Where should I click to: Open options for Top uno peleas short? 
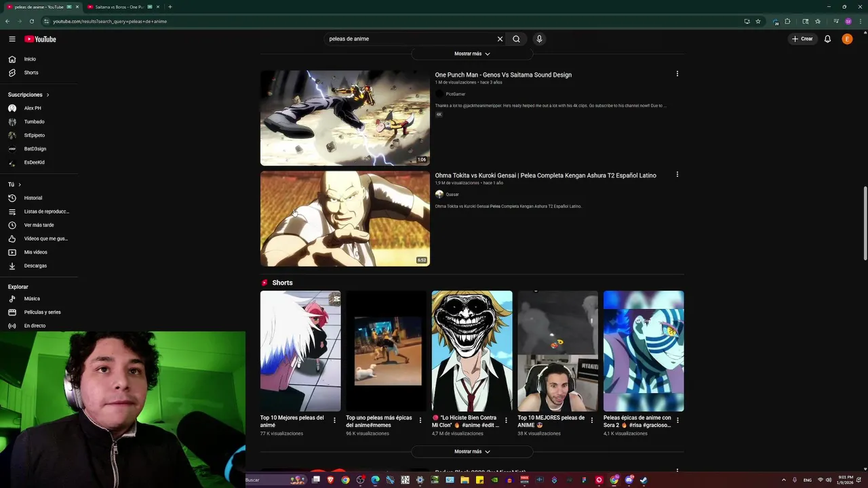click(420, 421)
